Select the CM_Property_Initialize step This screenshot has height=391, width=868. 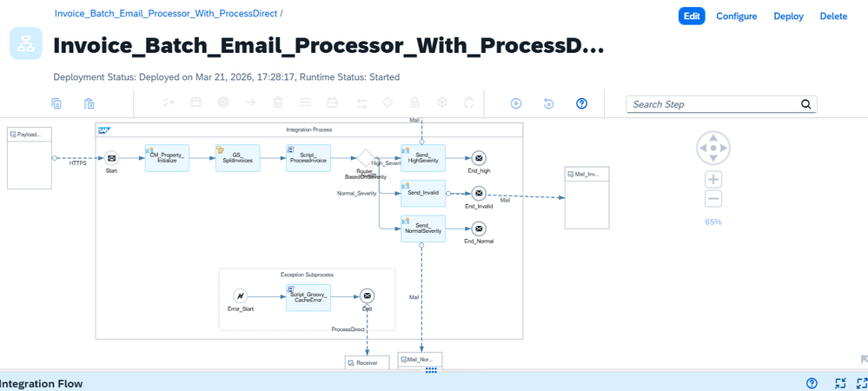tap(167, 158)
